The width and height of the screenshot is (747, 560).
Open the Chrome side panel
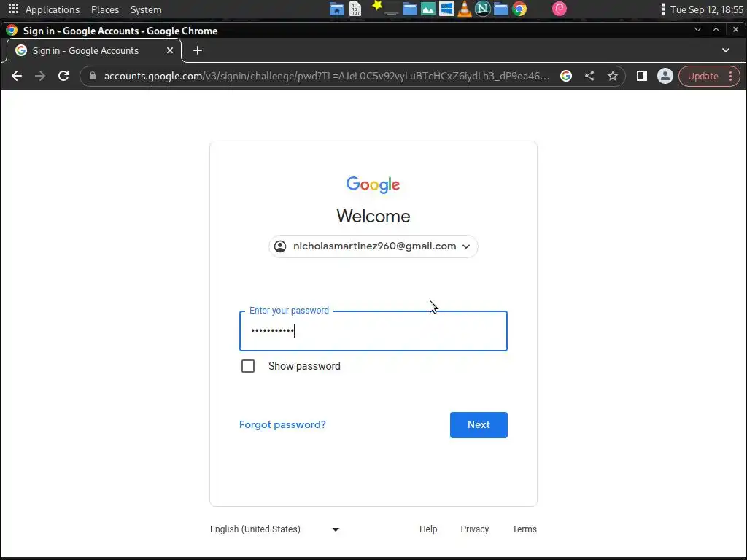coord(642,76)
